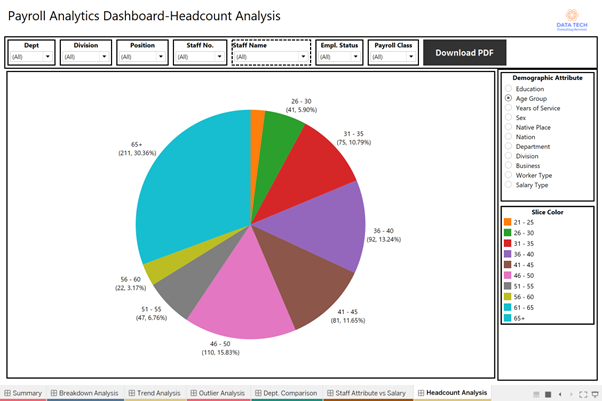This screenshot has height=401, width=602.
Task: Click the Download PDF button
Action: click(464, 52)
